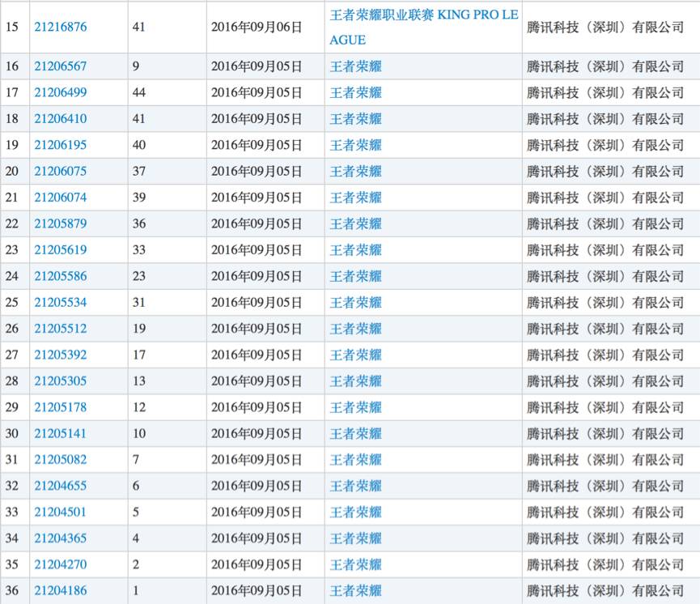
Task: Open registration number 21205879 link
Action: [x=60, y=223]
